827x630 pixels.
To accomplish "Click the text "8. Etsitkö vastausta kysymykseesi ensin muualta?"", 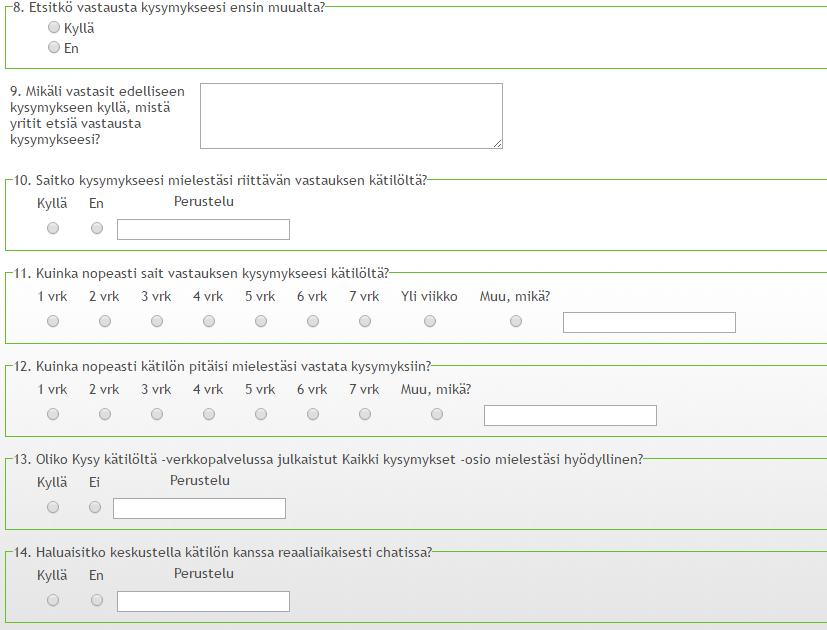I will pos(169,8).
